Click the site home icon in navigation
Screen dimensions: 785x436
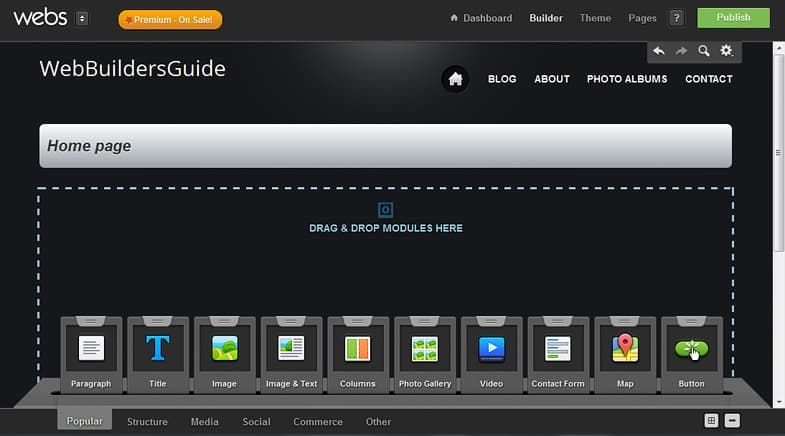pos(455,79)
